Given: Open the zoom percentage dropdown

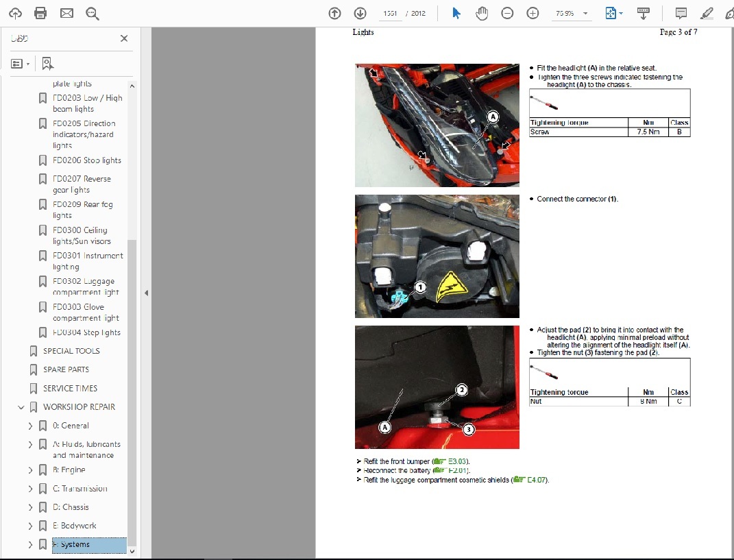Looking at the screenshot, I should [x=585, y=13].
